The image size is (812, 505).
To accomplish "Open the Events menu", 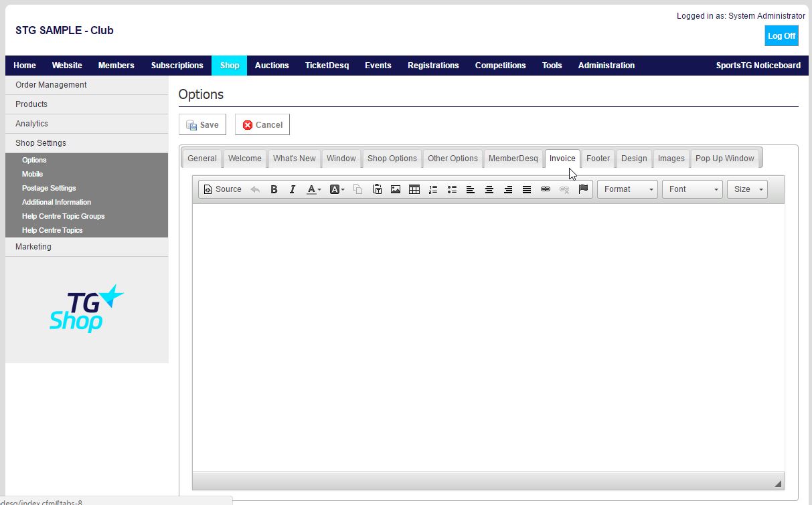I will coord(378,66).
